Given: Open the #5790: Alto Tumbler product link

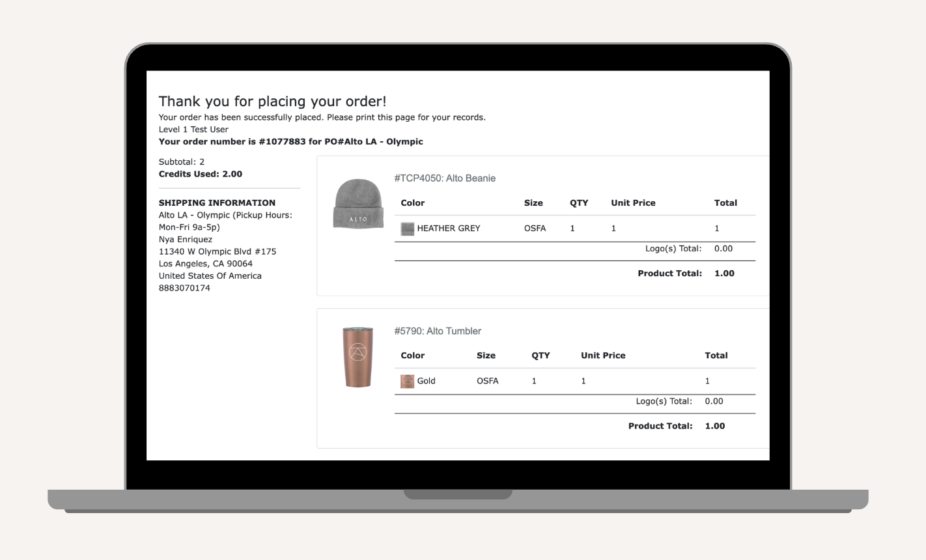Looking at the screenshot, I should tap(438, 331).
